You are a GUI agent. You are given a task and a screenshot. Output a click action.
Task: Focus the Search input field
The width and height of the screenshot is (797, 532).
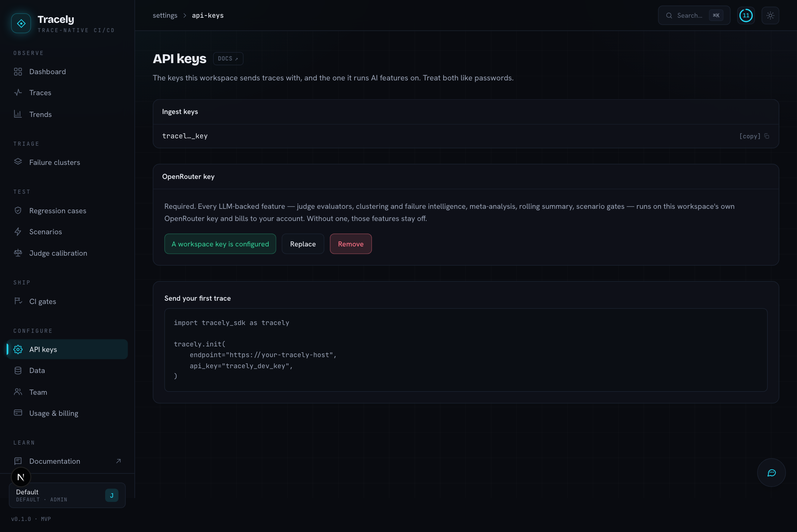694,15
